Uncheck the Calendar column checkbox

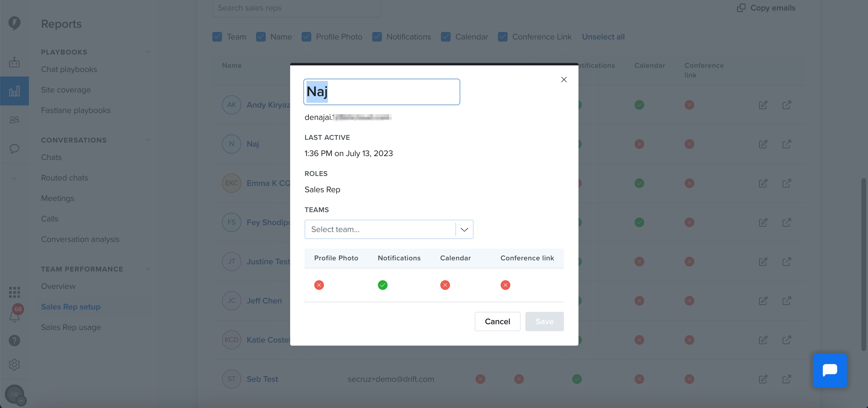[445, 37]
